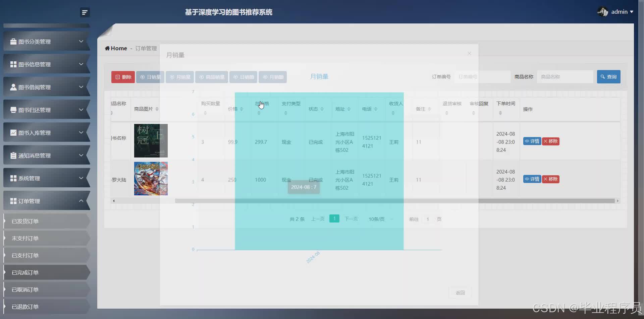
Task: Click the 订单管理 grid icon in sidebar
Action: (13, 201)
